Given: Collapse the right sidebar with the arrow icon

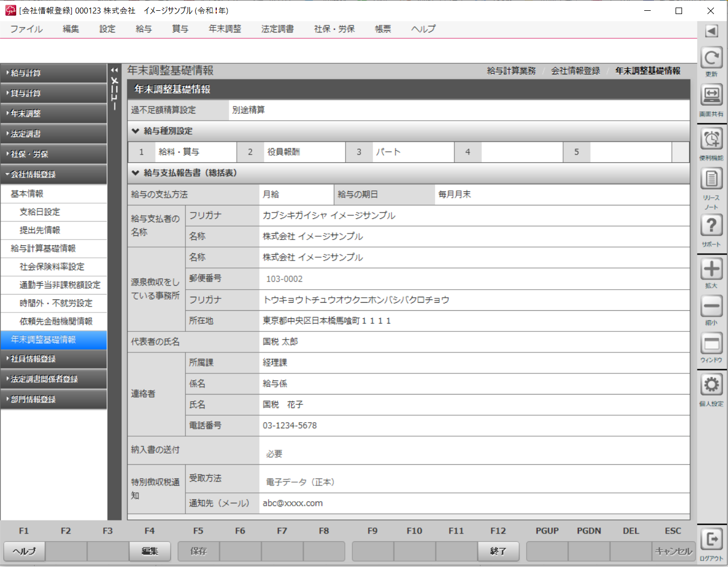Looking at the screenshot, I should click(x=711, y=31).
